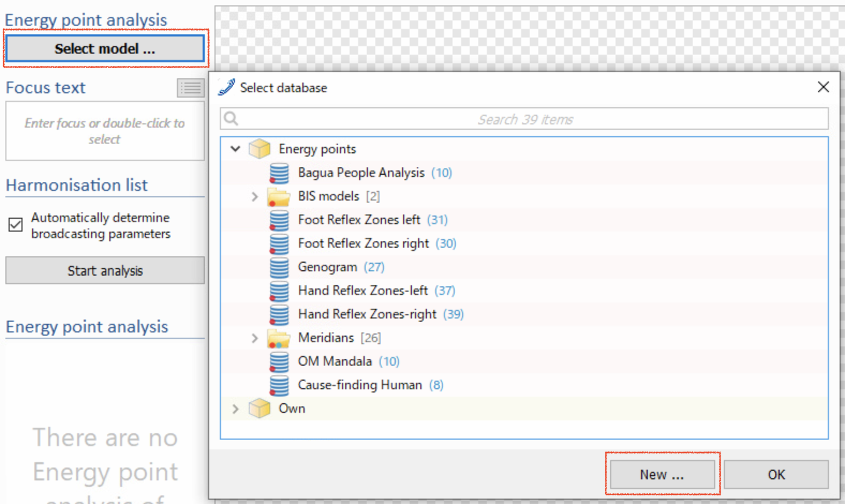Click the Meridians folder icon
The image size is (845, 504).
pos(279,338)
